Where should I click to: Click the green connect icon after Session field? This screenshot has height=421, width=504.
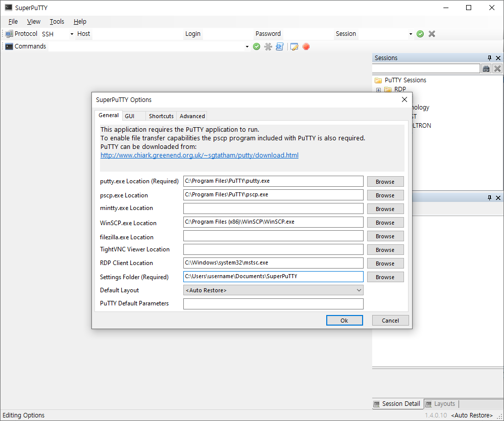pyautogui.click(x=420, y=34)
